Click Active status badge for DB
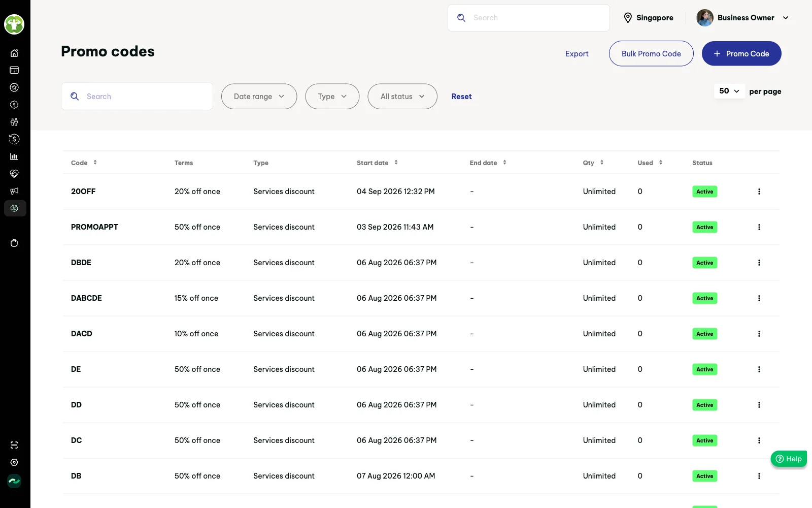812x508 pixels. click(x=704, y=476)
